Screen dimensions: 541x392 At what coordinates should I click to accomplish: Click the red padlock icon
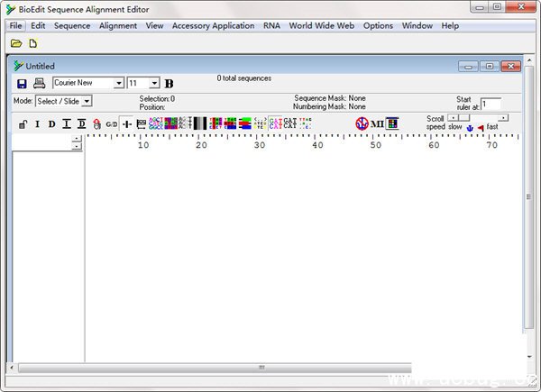tap(96, 124)
